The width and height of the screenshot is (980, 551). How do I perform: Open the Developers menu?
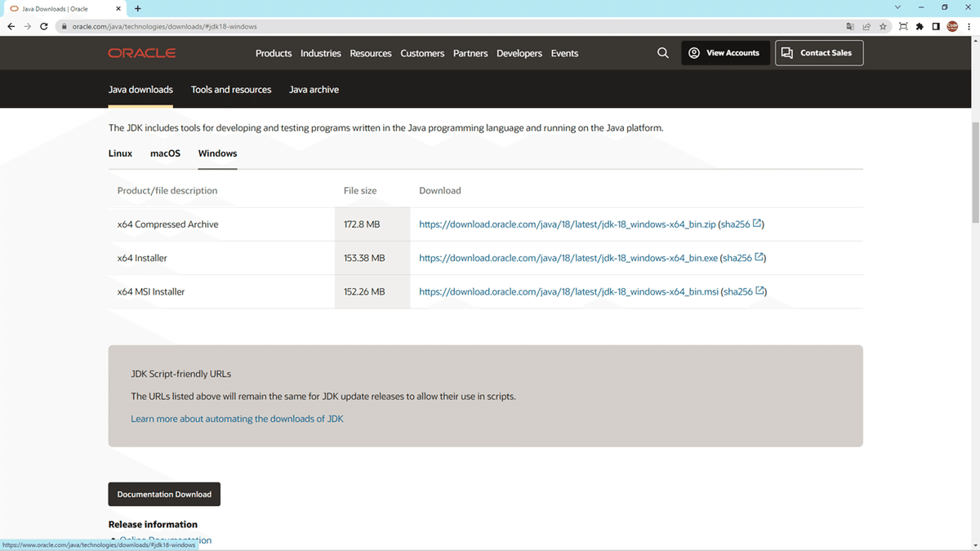click(x=519, y=53)
